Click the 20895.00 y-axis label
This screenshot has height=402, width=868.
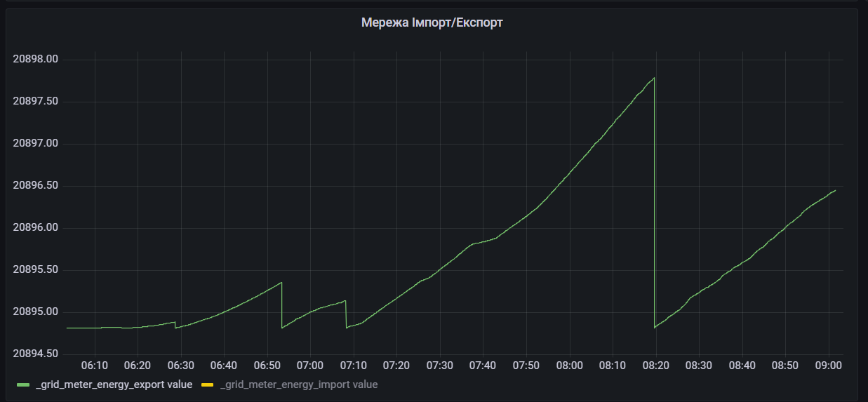[x=35, y=312]
